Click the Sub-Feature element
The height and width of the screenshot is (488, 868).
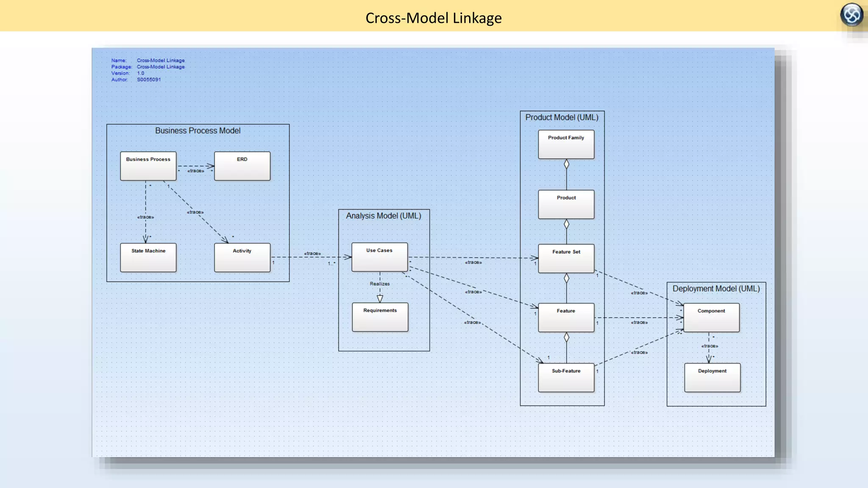point(566,377)
